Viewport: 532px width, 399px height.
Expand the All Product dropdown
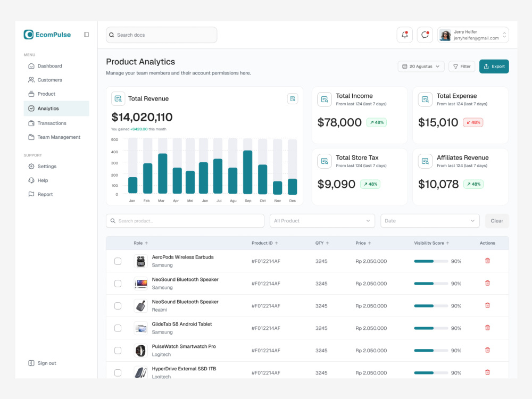tap(322, 221)
